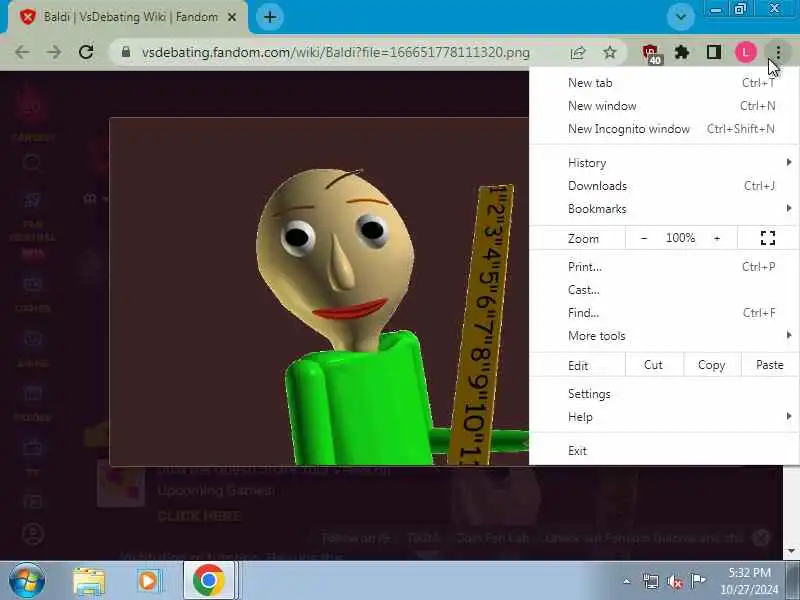Click the share page icon in address bar

tap(578, 52)
